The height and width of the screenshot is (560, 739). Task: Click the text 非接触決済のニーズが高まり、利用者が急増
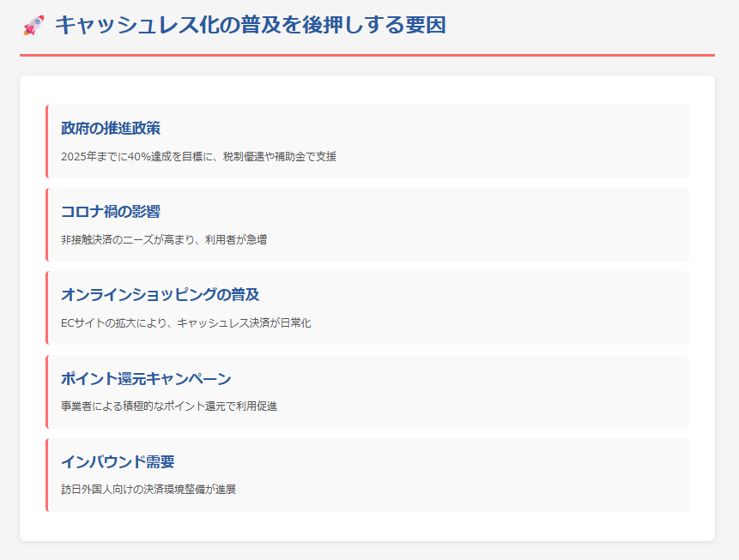point(165,241)
